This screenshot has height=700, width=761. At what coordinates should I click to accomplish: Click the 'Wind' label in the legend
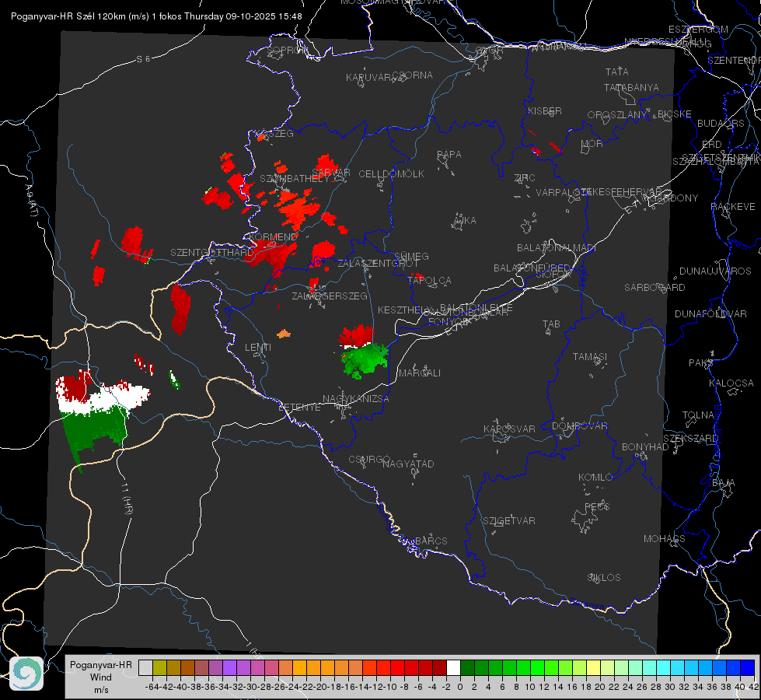tap(100, 677)
